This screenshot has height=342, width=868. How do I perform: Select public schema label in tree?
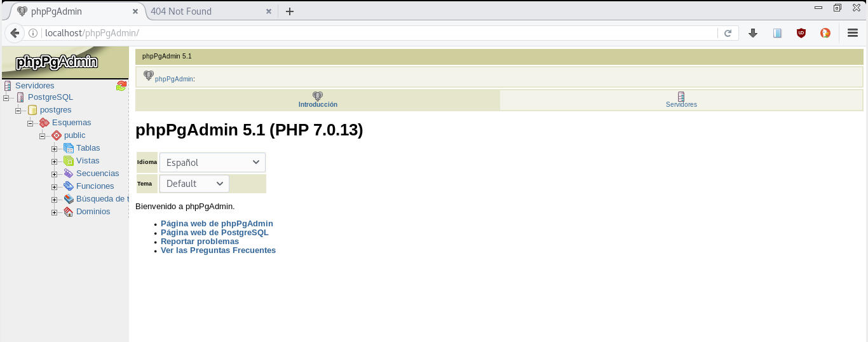[74, 135]
